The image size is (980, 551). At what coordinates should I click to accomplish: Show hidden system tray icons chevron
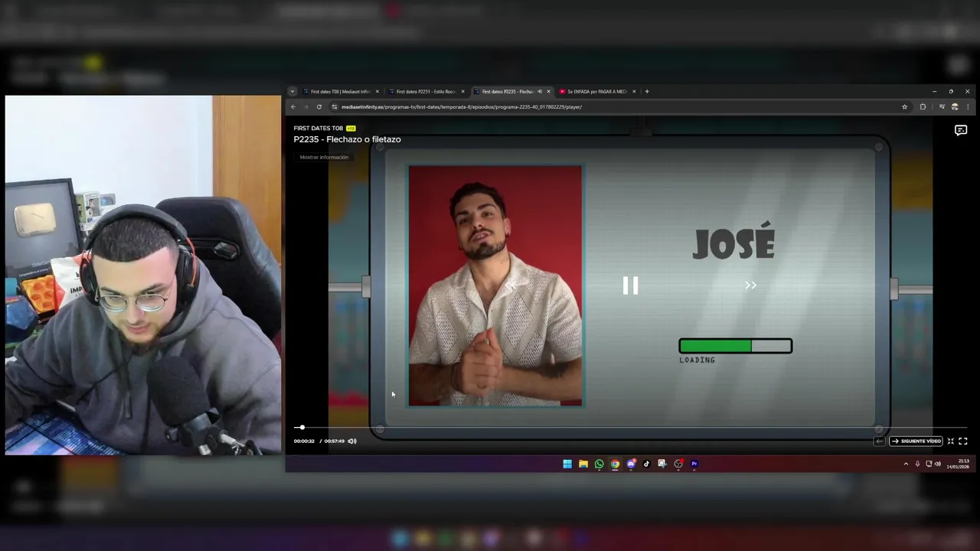coord(906,464)
